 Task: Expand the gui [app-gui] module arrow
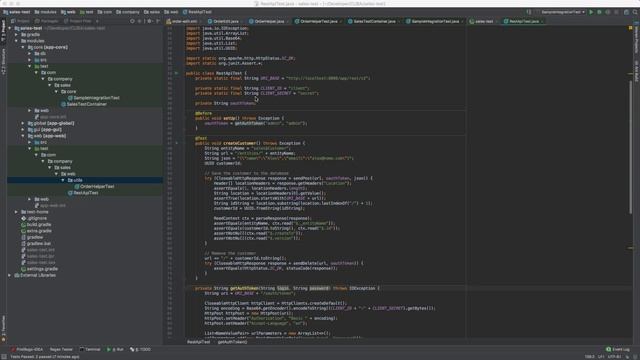(x=23, y=129)
